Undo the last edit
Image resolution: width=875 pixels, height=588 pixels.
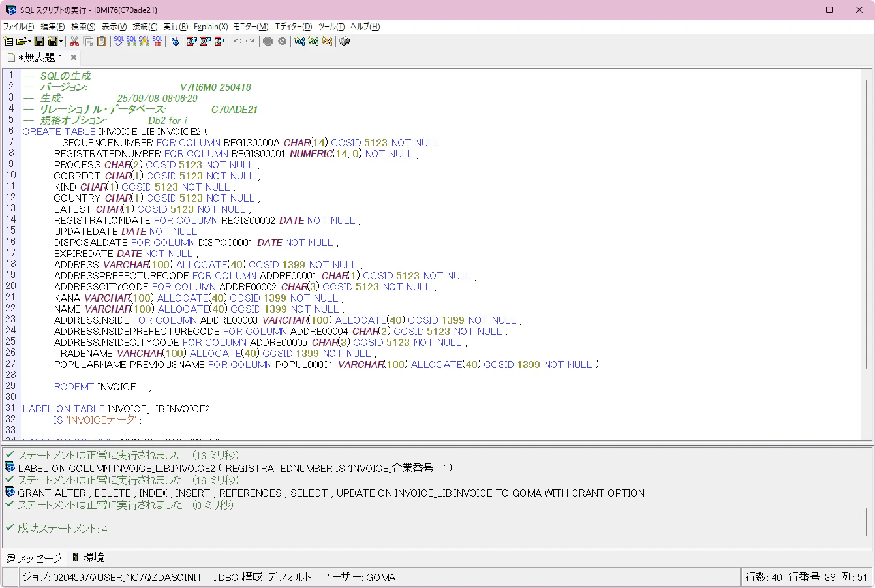tap(238, 41)
